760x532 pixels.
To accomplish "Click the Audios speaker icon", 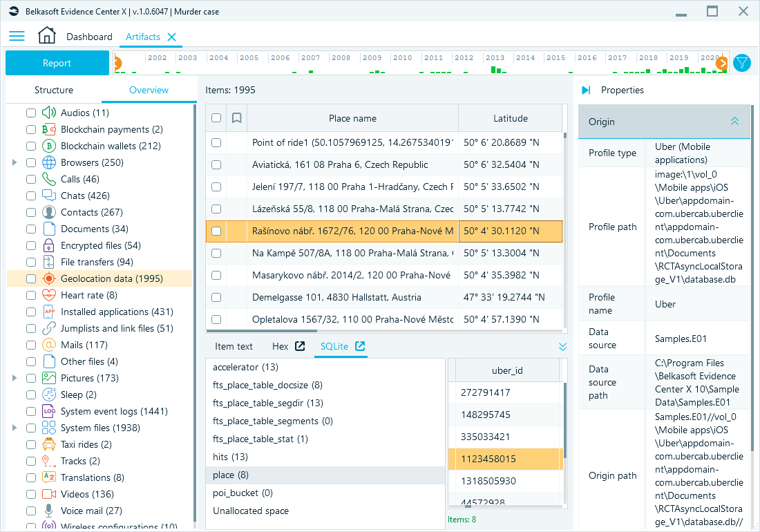I will pos(49,113).
